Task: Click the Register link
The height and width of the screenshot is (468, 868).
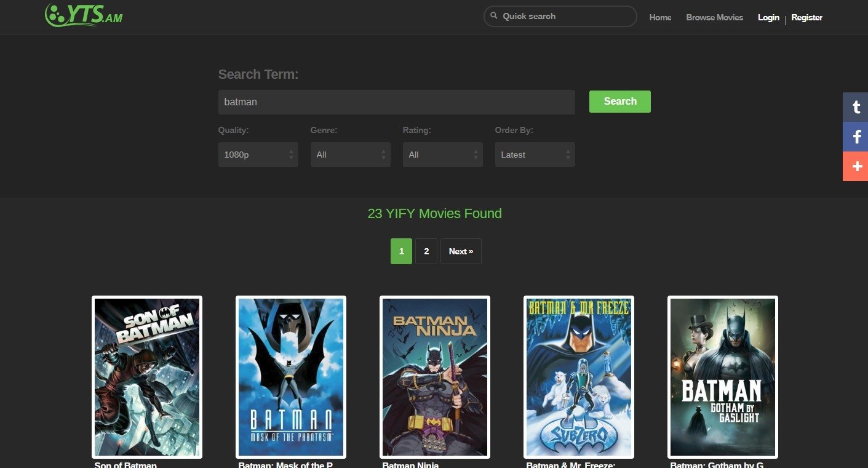Action: (x=807, y=17)
